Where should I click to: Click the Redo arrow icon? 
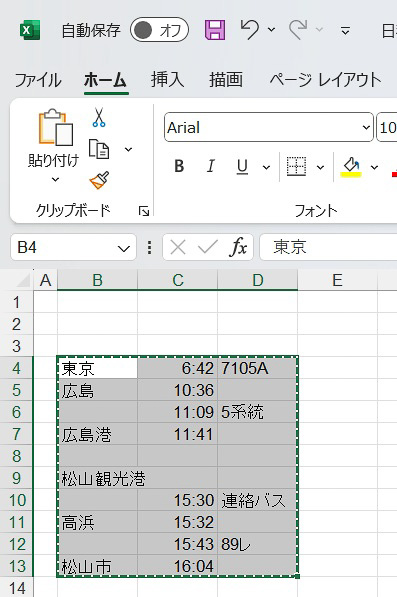298,30
